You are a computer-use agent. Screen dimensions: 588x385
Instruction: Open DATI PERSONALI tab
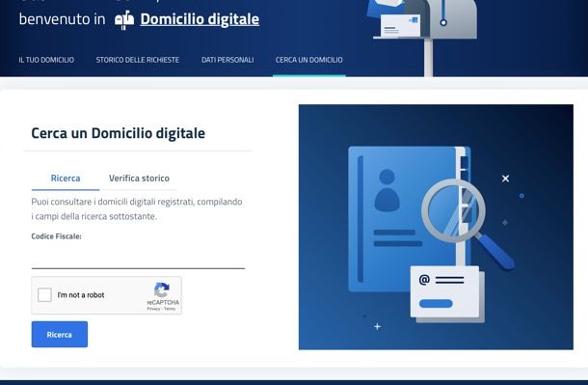pos(227,60)
